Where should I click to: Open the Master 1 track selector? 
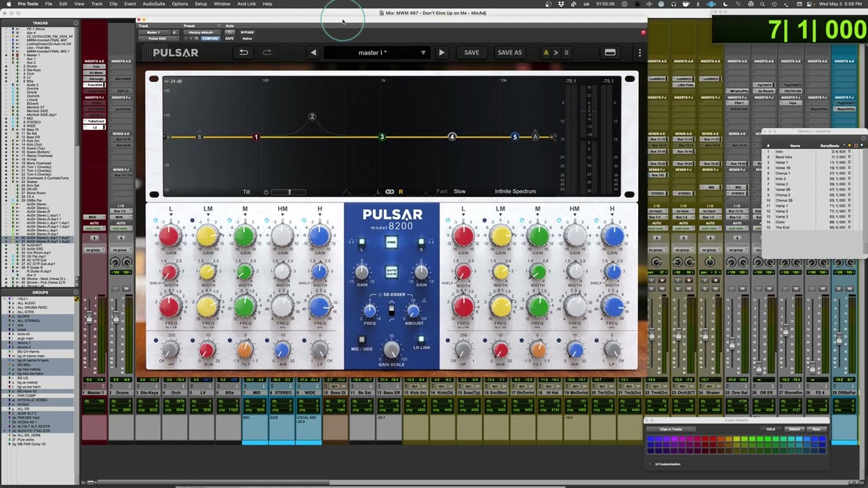click(156, 33)
